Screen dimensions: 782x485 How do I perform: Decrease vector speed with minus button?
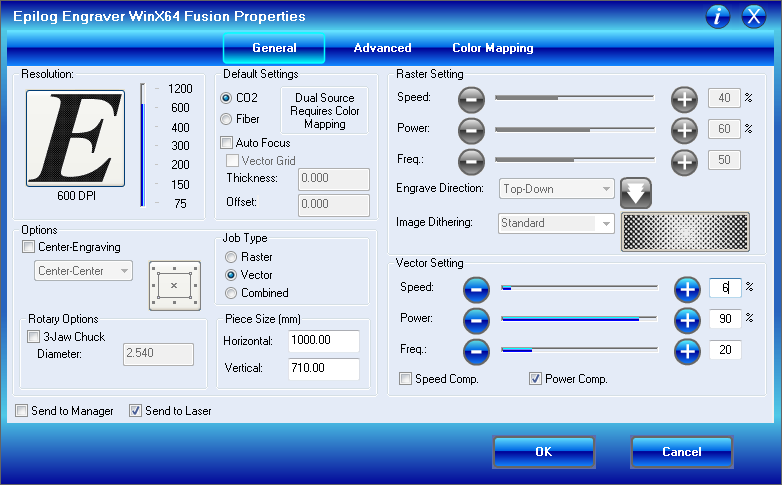[x=476, y=290]
